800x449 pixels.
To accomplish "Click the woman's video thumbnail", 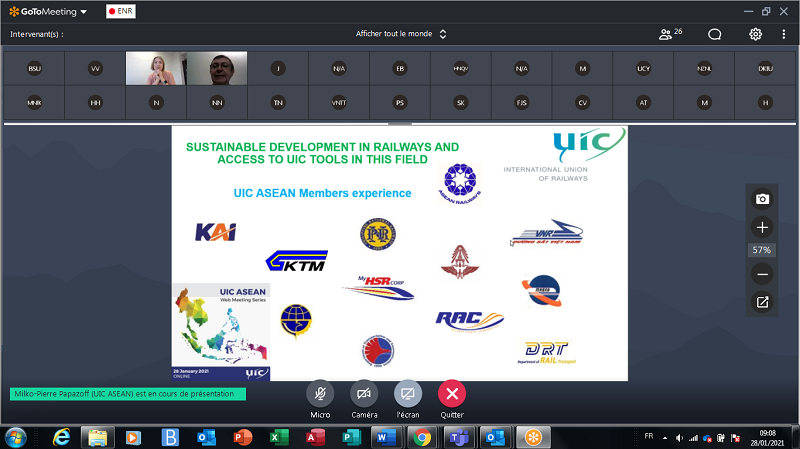I will click(x=155, y=68).
